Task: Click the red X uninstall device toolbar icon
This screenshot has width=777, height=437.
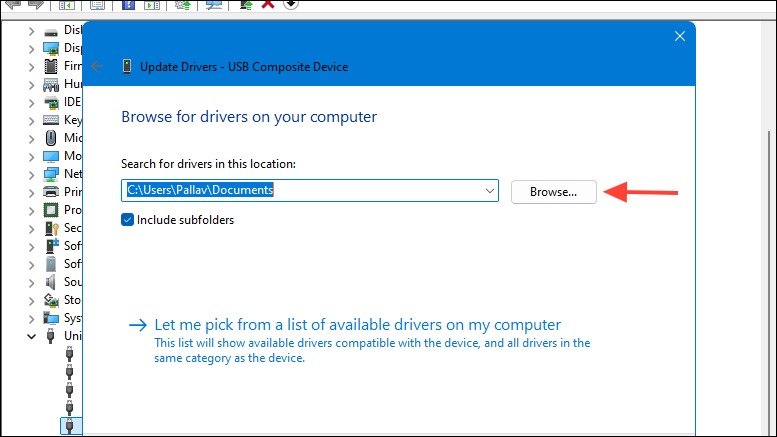Action: 268,4
